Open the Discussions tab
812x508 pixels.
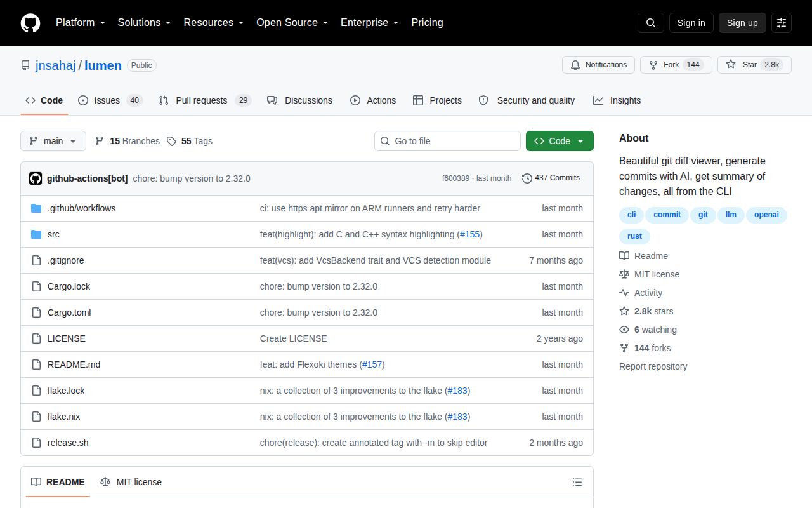[299, 100]
